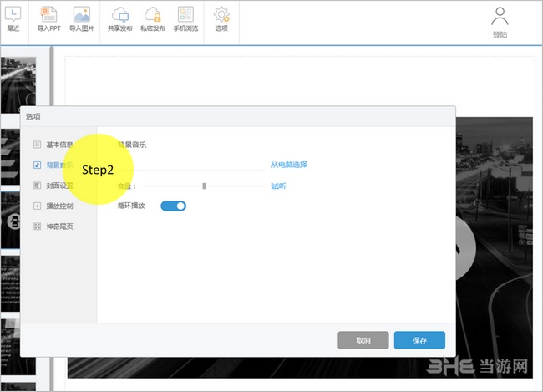Click the 取消 cancel button
543x392 pixels.
pos(363,340)
